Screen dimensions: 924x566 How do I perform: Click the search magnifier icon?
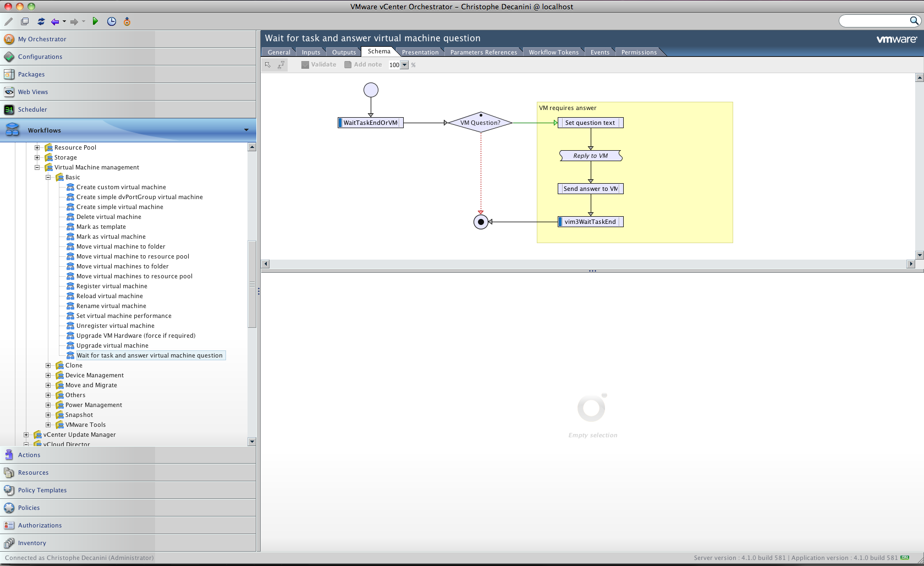coord(914,21)
